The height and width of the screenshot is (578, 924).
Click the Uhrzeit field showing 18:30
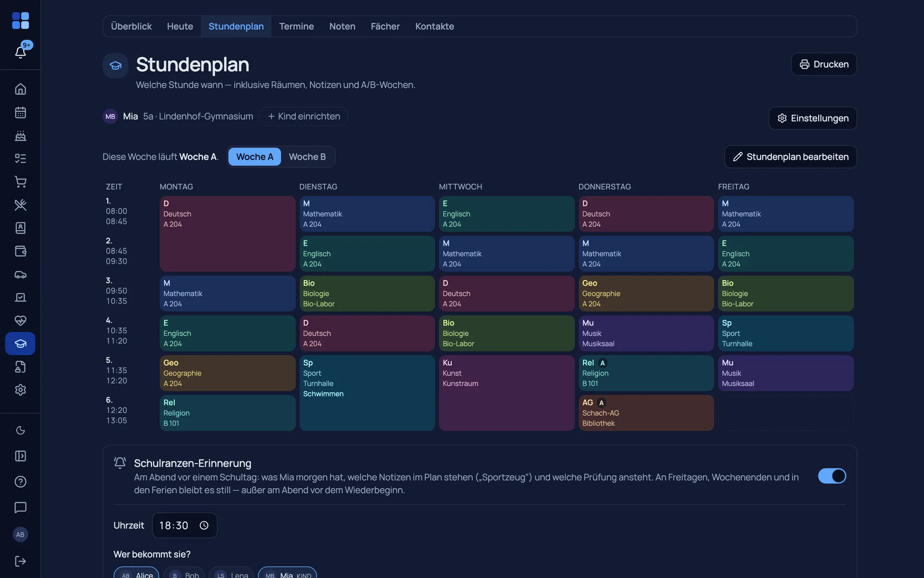[x=184, y=525]
